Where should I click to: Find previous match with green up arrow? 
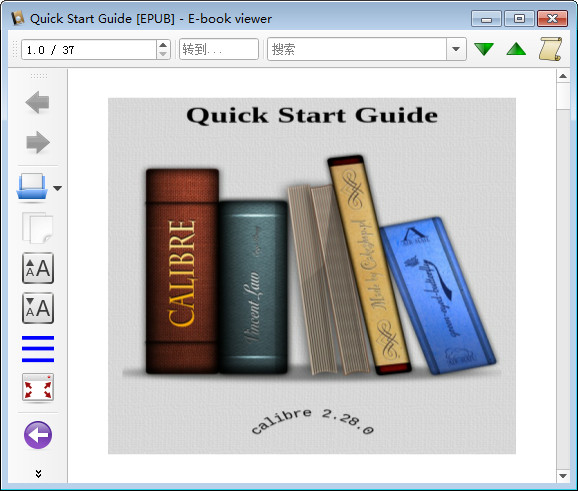[516, 49]
